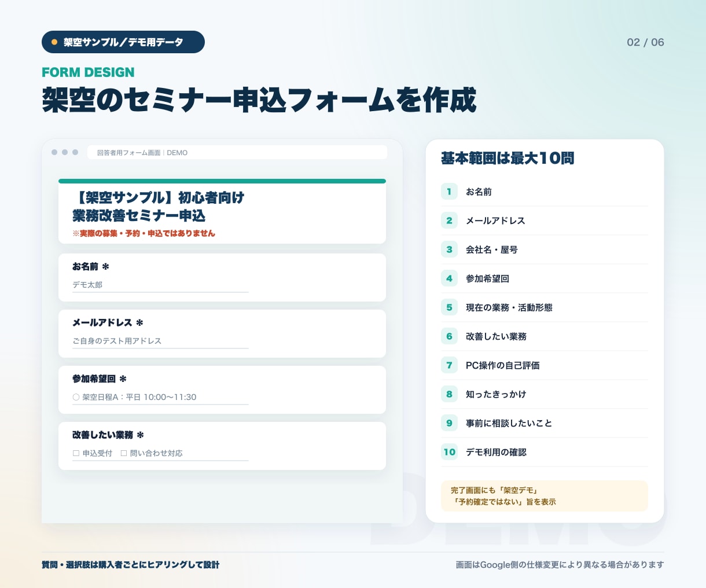This screenshot has height=588, width=706.
Task: Click the メールアドレス input field
Action: pos(160,341)
